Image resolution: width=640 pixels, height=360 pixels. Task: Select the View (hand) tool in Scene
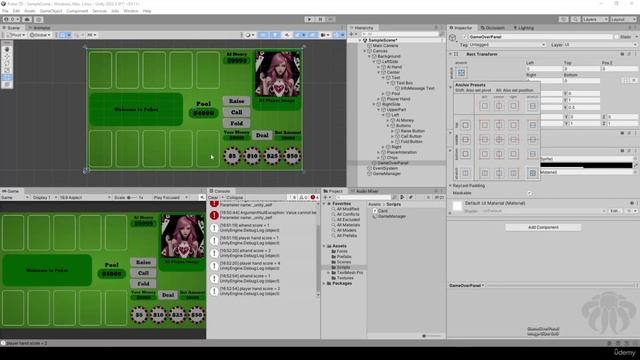coord(7,49)
